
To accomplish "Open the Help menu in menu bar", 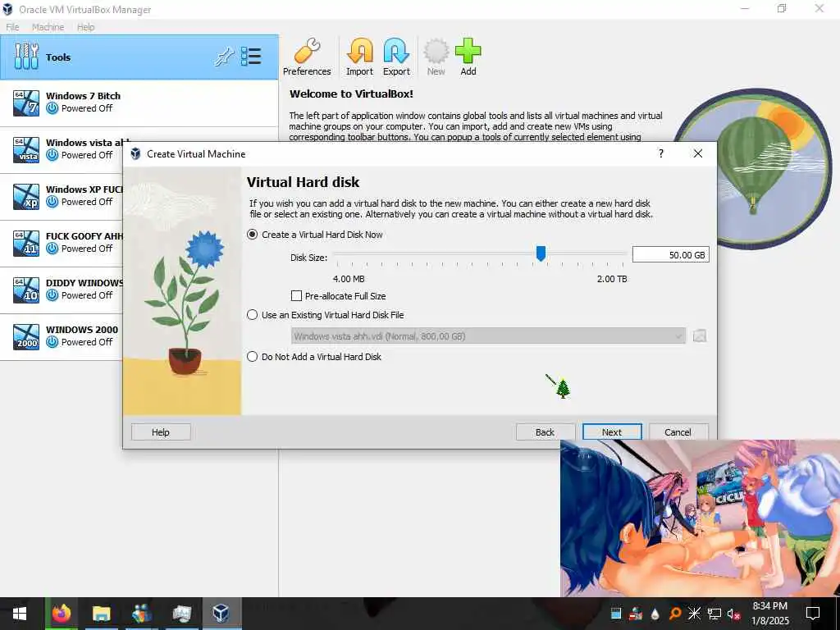I will pos(85,27).
